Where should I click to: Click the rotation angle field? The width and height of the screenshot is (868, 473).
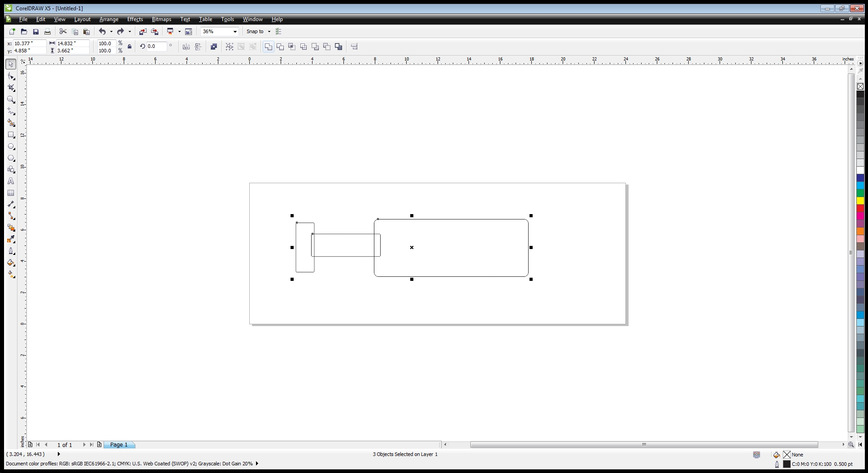point(156,47)
